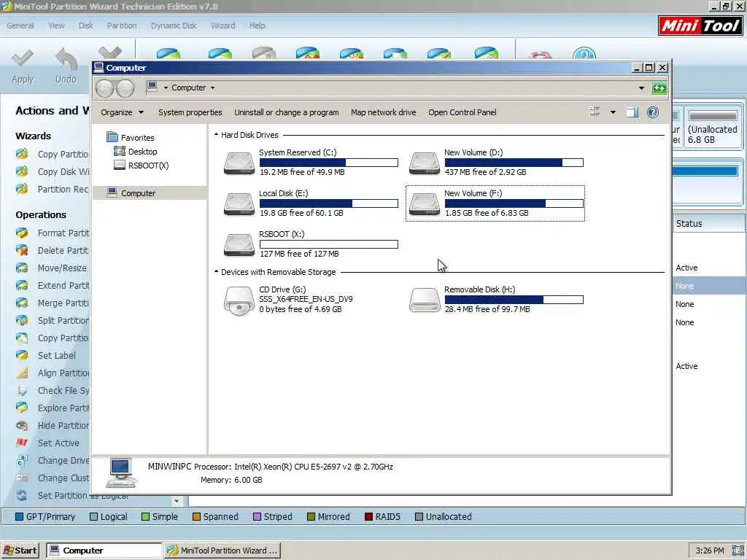This screenshot has height=560, width=747.
Task: Click the back navigation button in Computer window
Action: [104, 88]
